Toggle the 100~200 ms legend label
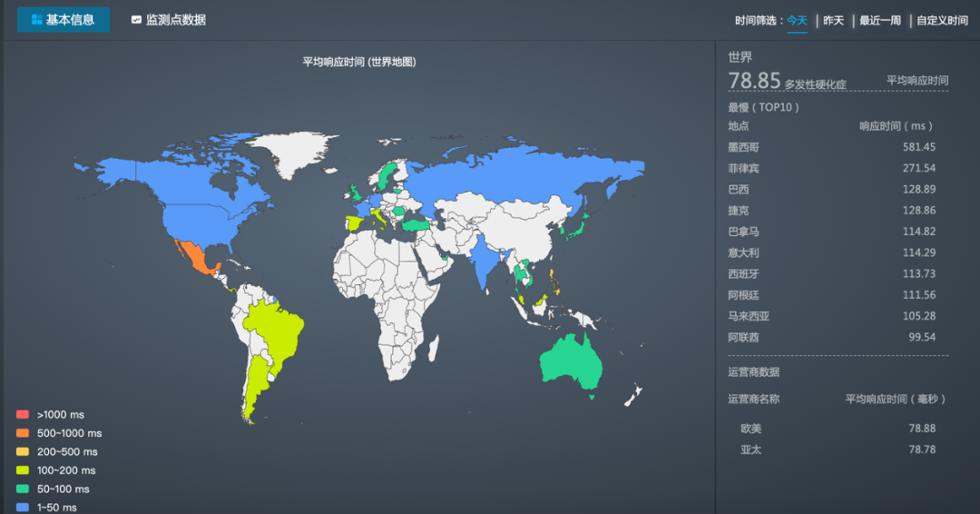 tap(66, 470)
